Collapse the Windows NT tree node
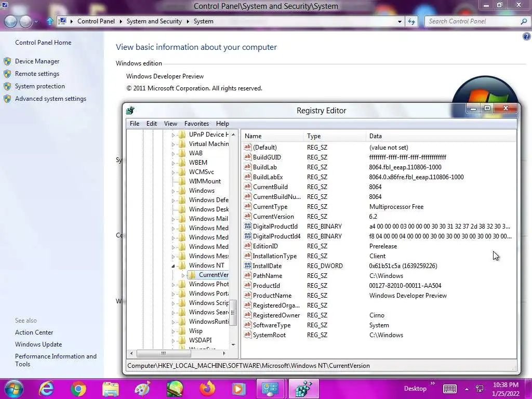 pyautogui.click(x=173, y=265)
